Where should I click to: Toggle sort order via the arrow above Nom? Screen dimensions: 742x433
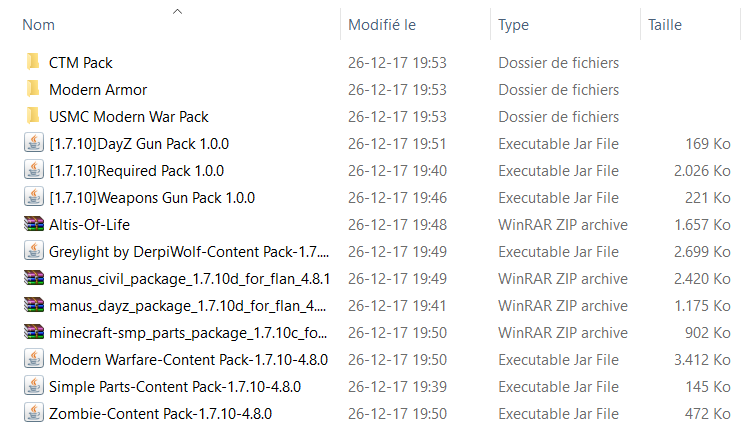[177, 11]
